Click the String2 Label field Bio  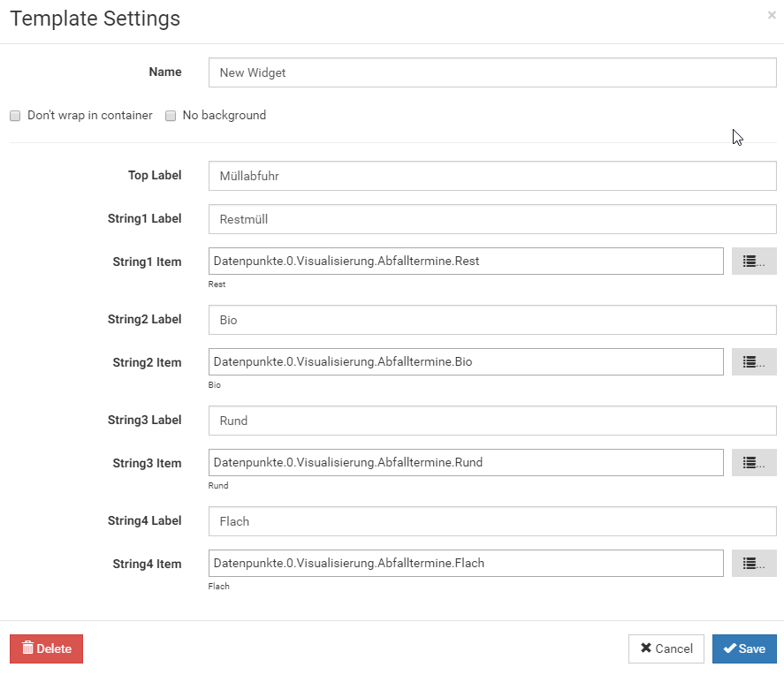click(491, 320)
